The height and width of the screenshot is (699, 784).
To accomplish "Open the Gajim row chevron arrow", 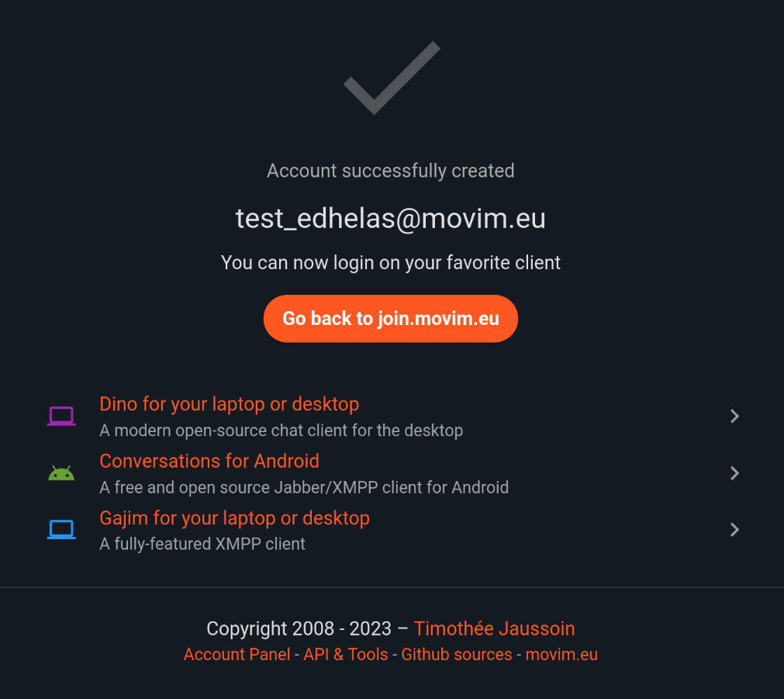I will (x=734, y=530).
